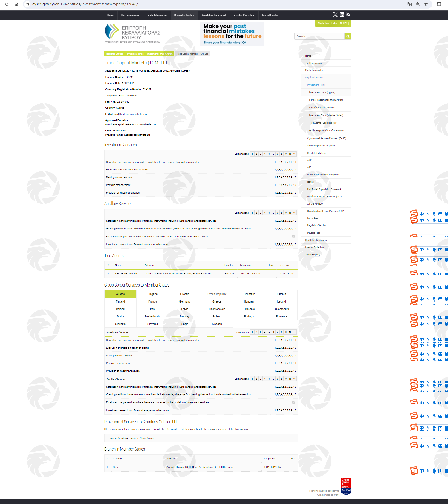This screenshot has height=504, width=448.
Task: Open the financial mistakes banner
Action: pos(232,34)
